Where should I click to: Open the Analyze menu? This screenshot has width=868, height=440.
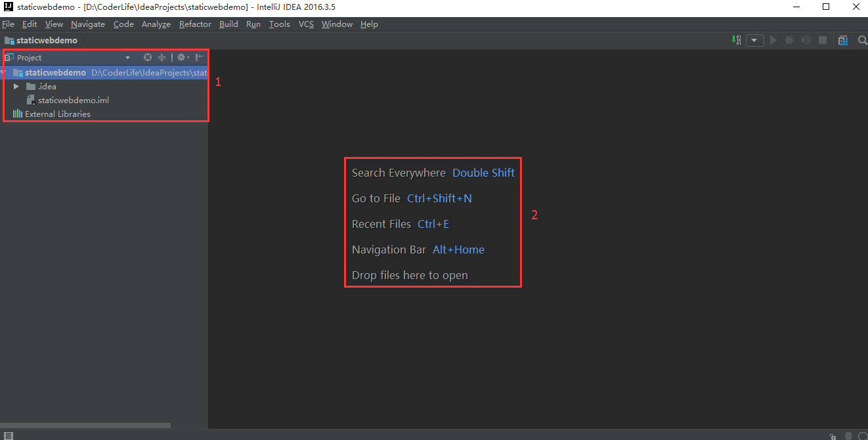coord(156,24)
